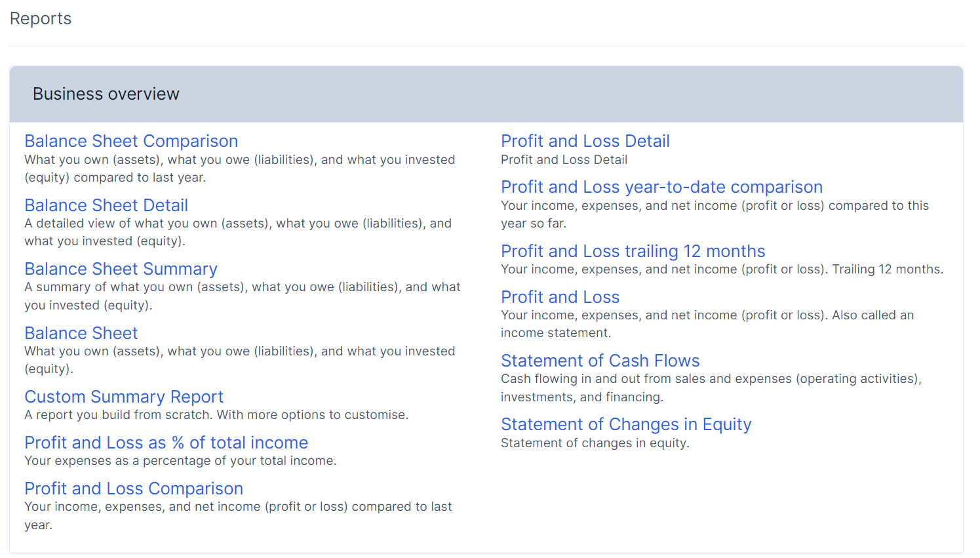Open the Balance Sheet Summary report
Viewport: 980px width, 558px height.
[x=121, y=269]
